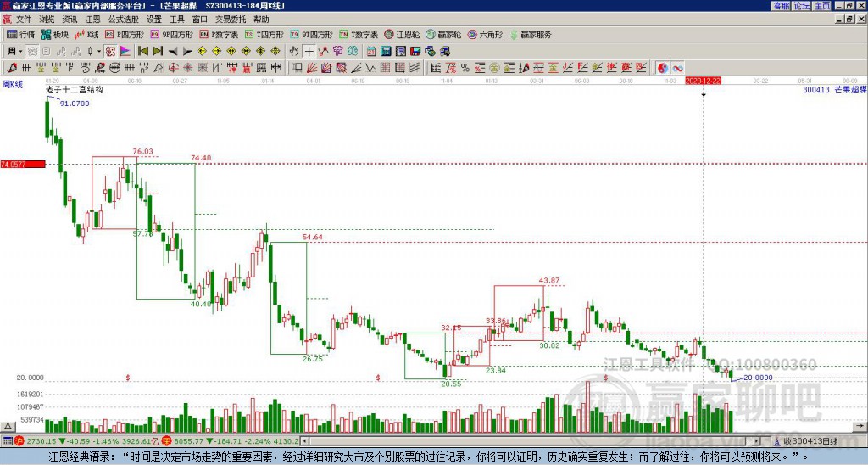Open the 工具 menu

pyautogui.click(x=177, y=20)
